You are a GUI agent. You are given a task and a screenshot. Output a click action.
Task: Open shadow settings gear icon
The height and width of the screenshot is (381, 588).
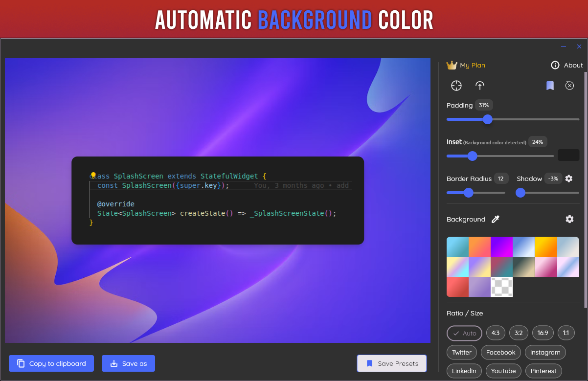568,179
